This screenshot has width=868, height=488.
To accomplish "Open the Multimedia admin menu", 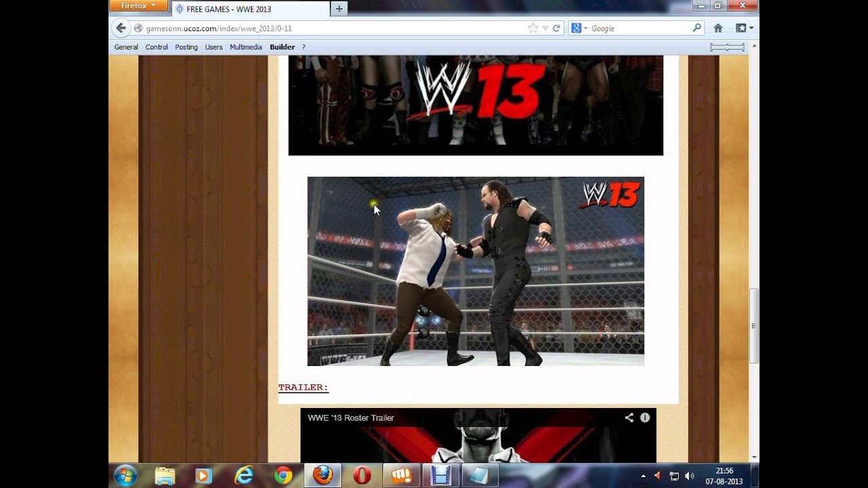I will (245, 47).
